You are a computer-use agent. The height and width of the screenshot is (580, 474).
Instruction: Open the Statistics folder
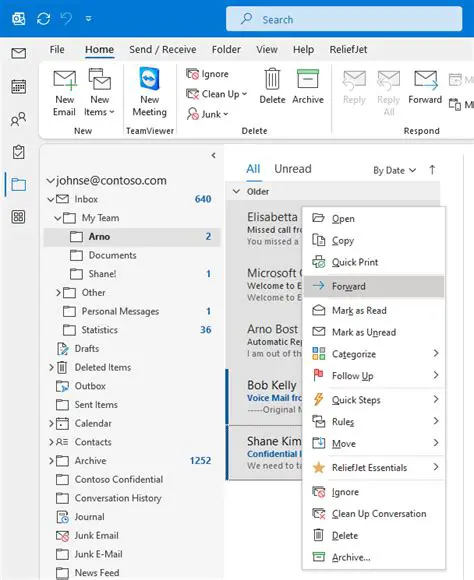pos(132,330)
